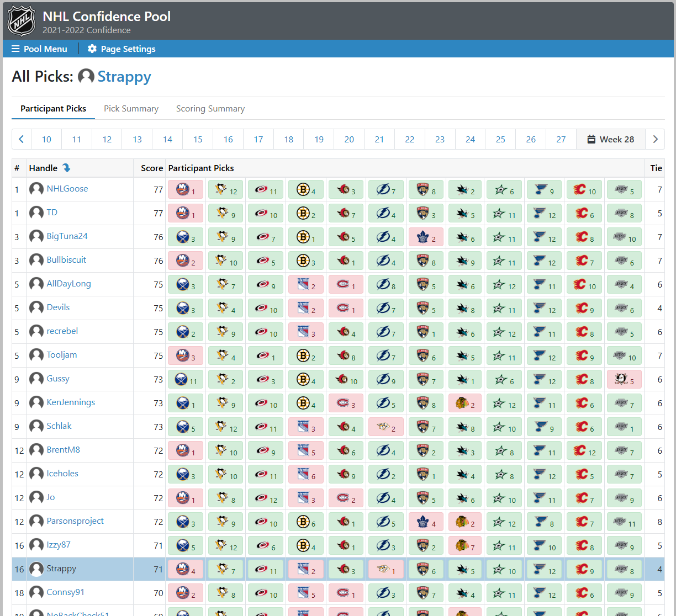Click Gussy's Ducks pick worth 5
This screenshot has width=676, height=616.
pos(624,380)
